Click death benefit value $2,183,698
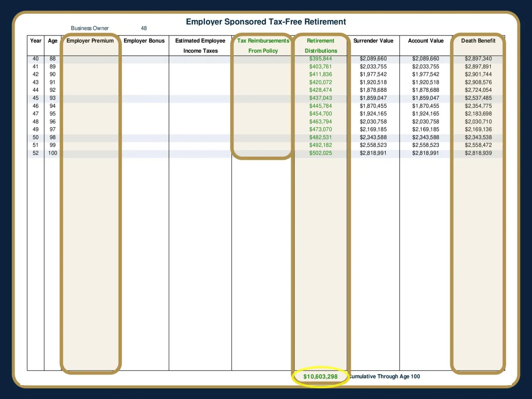This screenshot has height=399, width=532. [478, 114]
